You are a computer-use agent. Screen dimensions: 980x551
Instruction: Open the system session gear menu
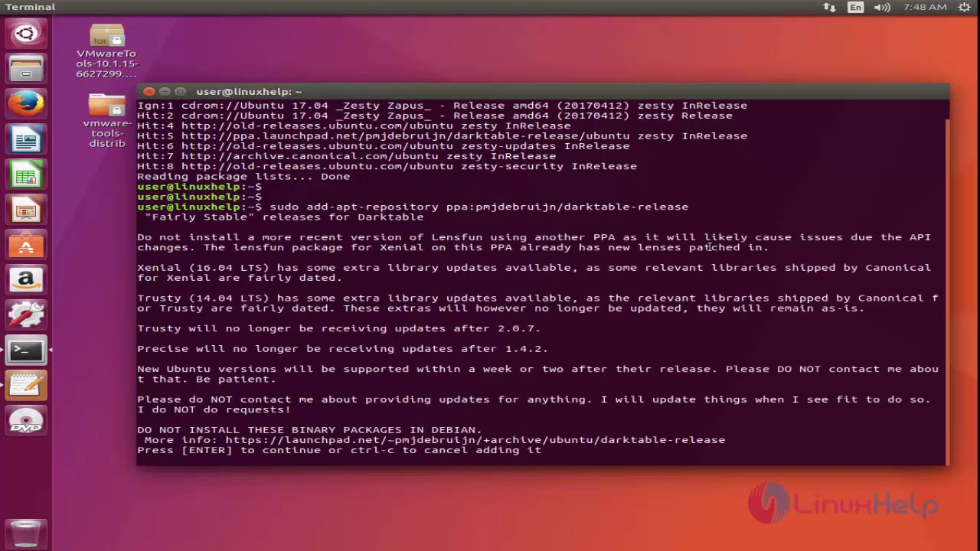(964, 7)
